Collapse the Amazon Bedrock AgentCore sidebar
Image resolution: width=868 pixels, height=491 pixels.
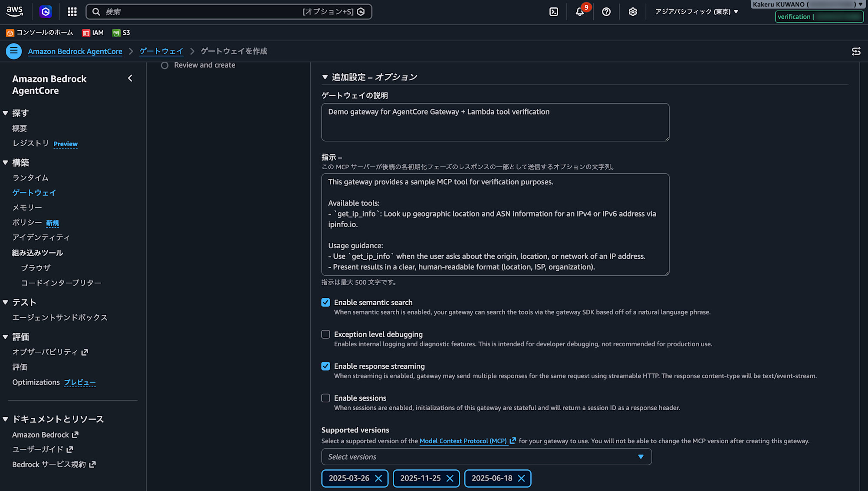click(130, 79)
